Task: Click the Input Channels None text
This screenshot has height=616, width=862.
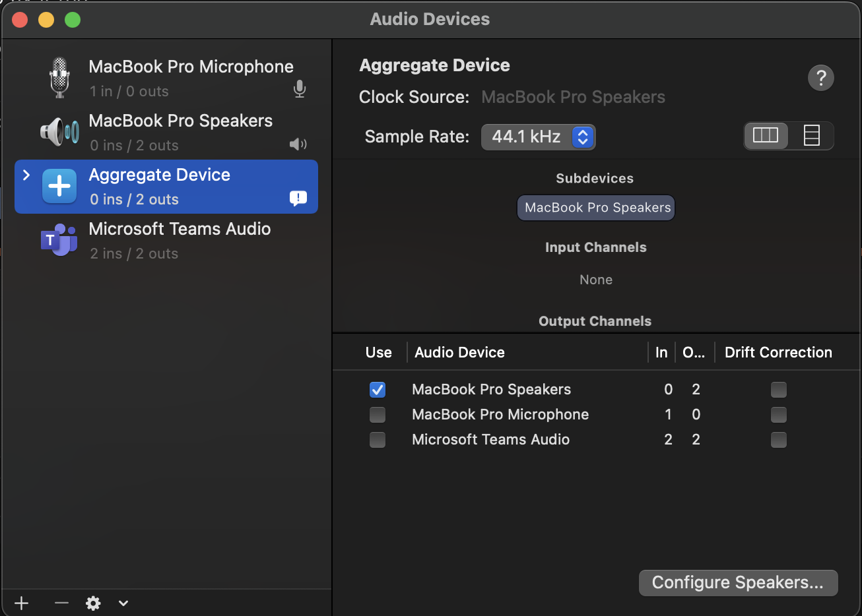Action: click(596, 280)
